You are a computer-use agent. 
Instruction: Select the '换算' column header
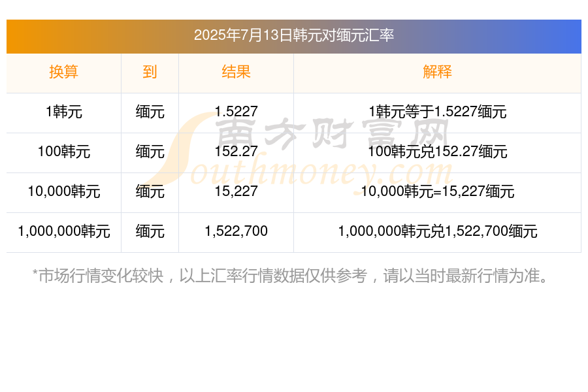[x=64, y=72]
